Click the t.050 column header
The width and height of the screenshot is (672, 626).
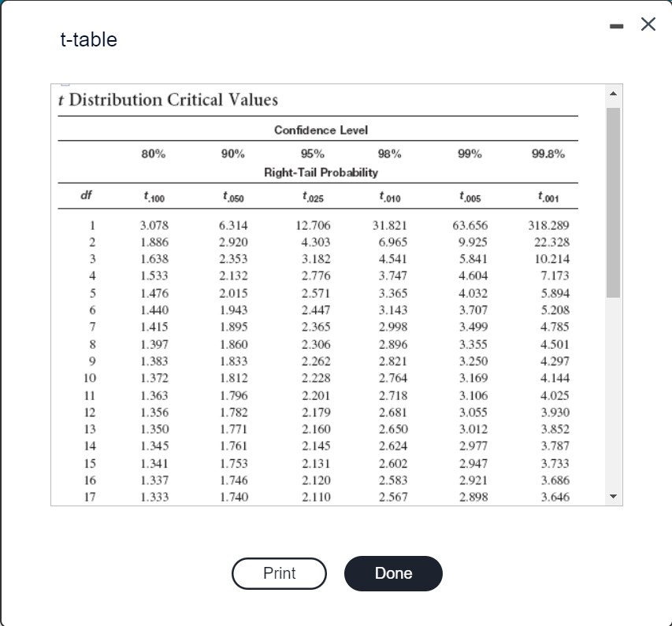pyautogui.click(x=233, y=197)
